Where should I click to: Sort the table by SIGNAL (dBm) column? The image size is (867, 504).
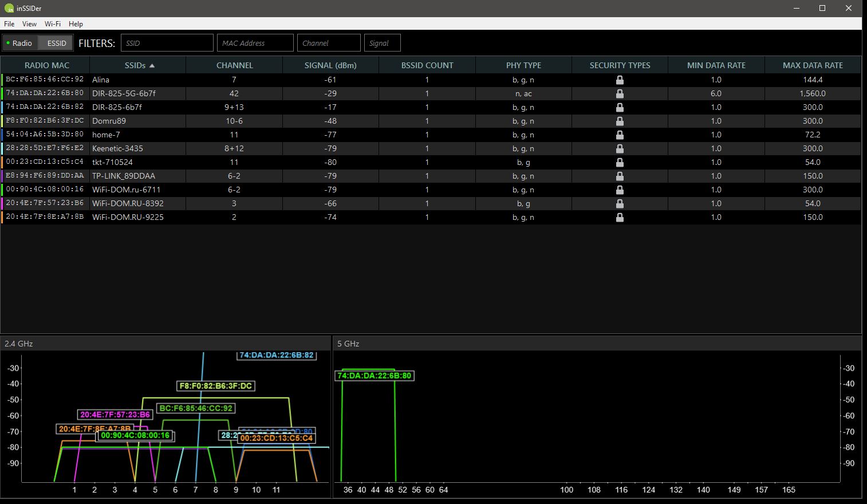tap(330, 65)
